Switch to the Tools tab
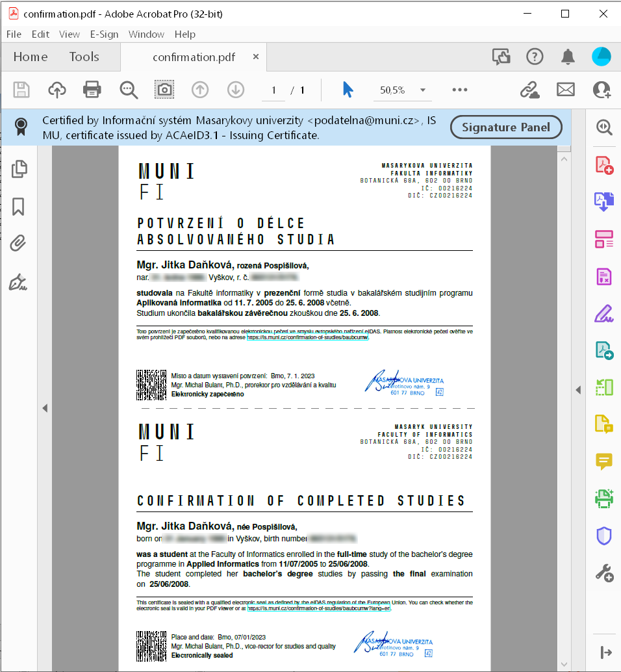The width and height of the screenshot is (621, 672). point(84,57)
